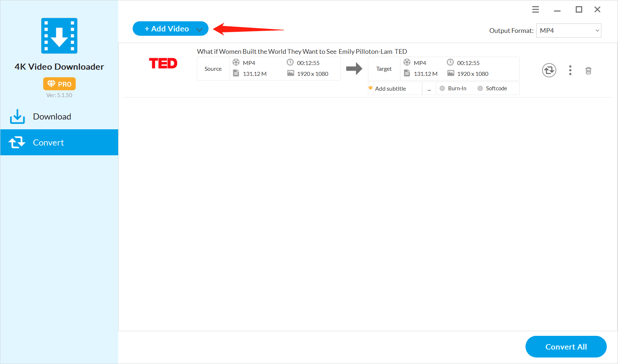Image resolution: width=618 pixels, height=364 pixels.
Task: Click the Target format settings panel
Action: (x=443, y=69)
